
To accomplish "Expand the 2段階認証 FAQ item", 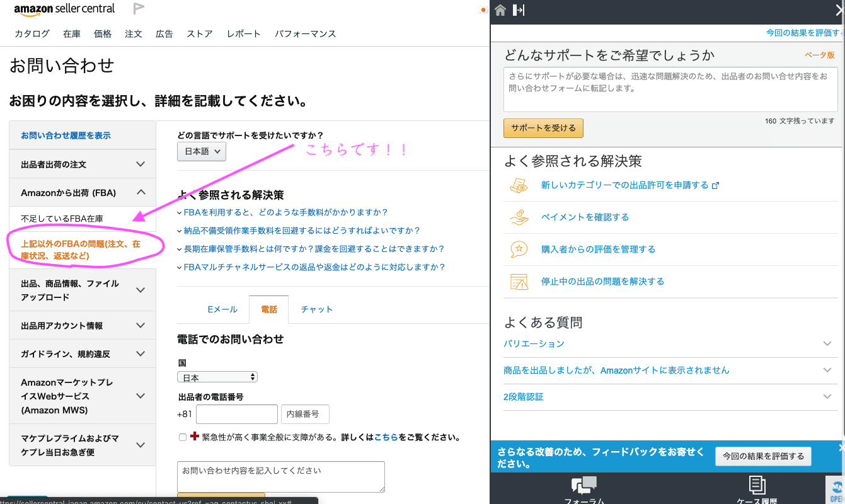I will 670,397.
